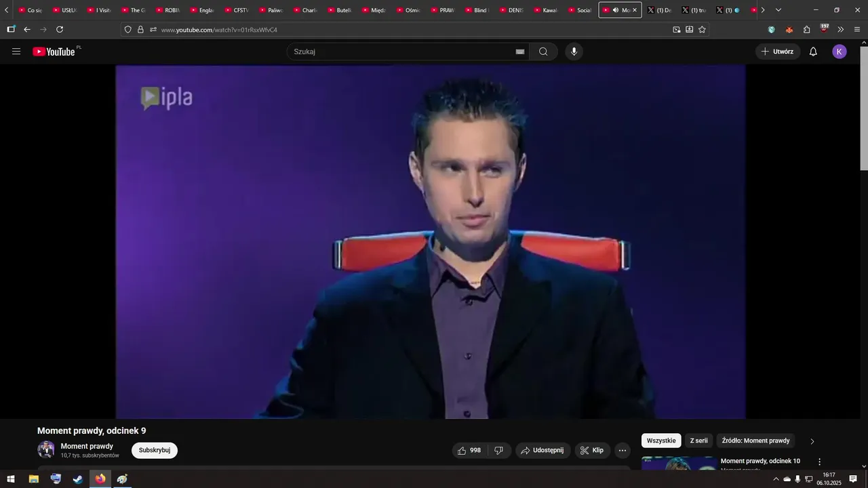868x488 pixels.
Task: Go back to the previous page
Action: [27, 29]
